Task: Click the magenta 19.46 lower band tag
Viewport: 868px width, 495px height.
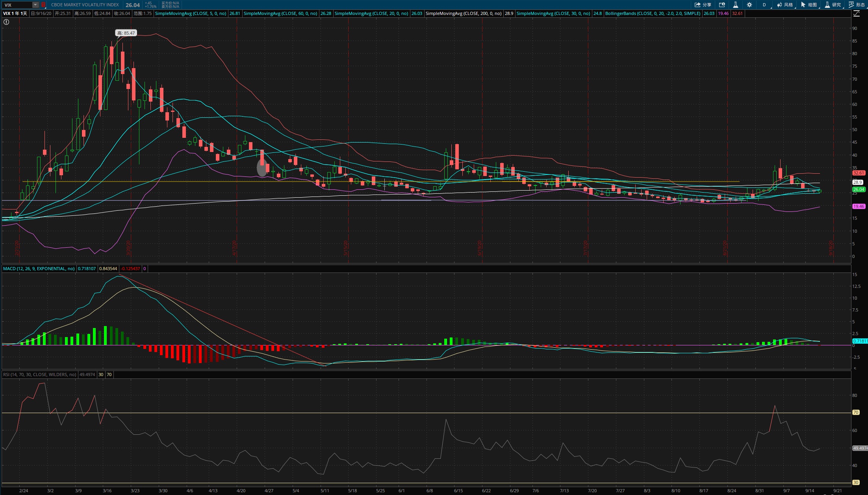Action: (x=859, y=206)
